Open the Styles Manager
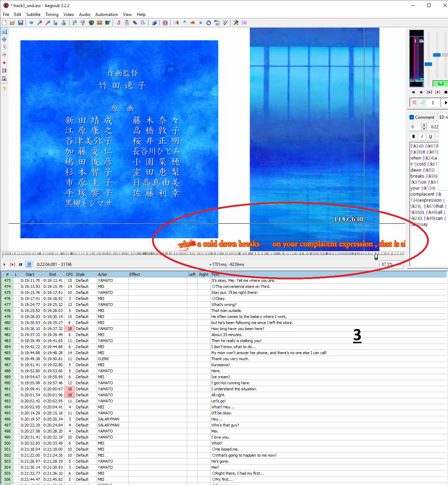Screen dimensions: 448x485 (x=119, y=23)
